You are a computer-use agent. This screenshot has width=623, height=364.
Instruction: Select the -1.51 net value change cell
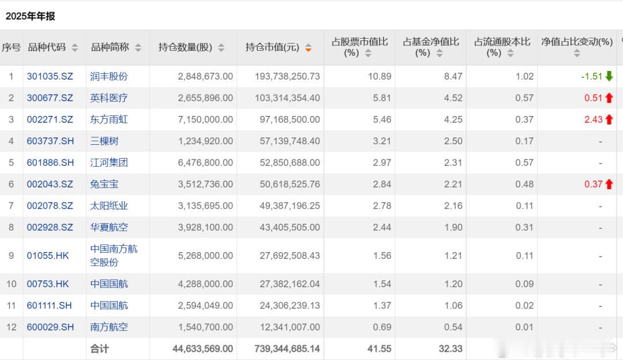tap(592, 76)
